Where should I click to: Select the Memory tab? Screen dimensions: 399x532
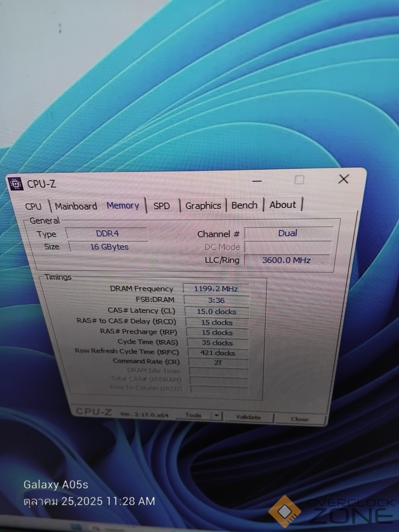122,206
